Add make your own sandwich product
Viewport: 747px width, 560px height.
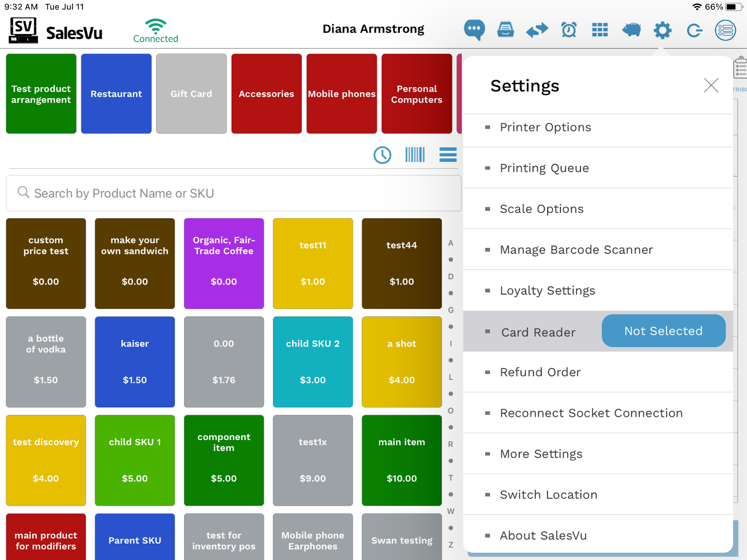(x=135, y=263)
